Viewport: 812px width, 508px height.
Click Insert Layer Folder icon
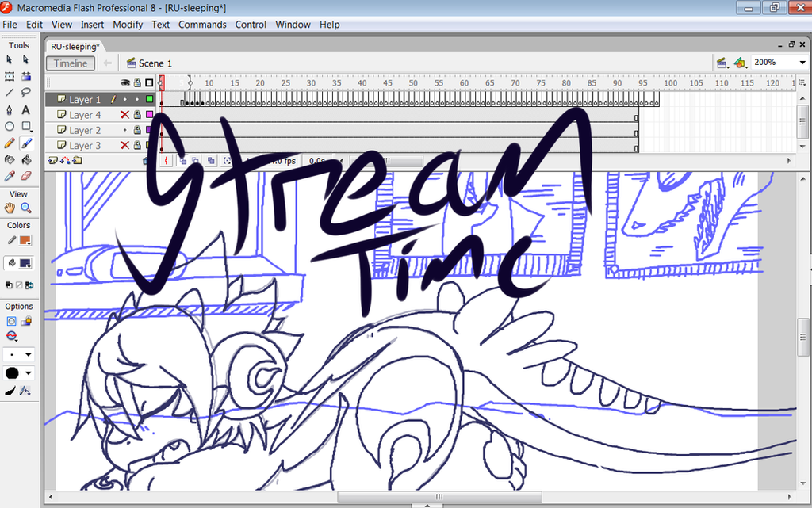tap(77, 161)
